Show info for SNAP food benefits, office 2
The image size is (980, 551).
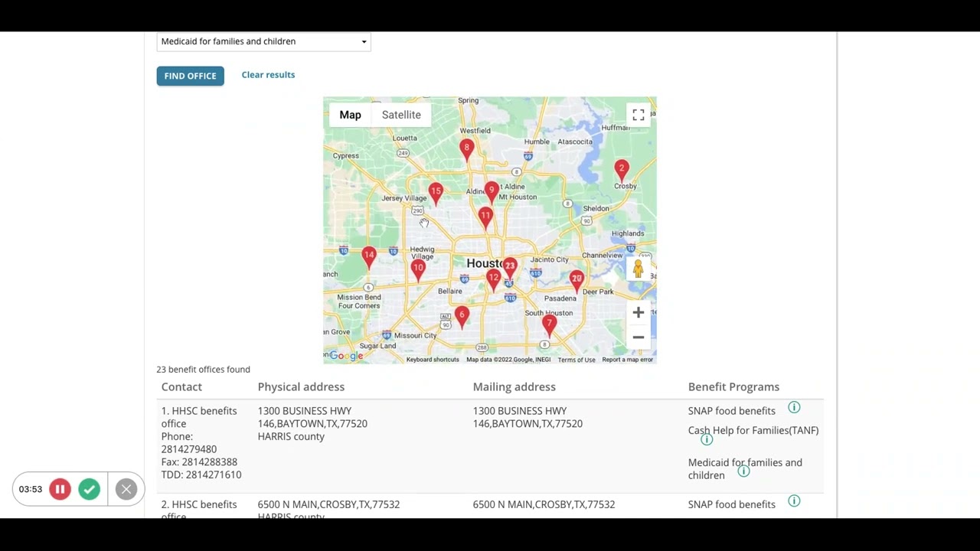(794, 501)
